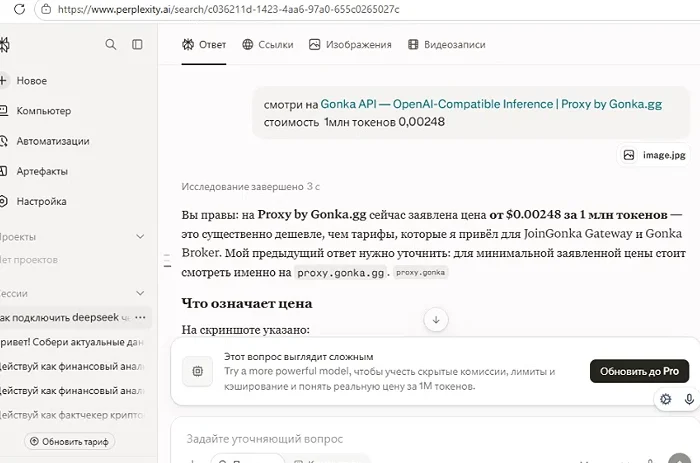
Task: Collapse the Проекты section chevron
Action: click(140, 237)
